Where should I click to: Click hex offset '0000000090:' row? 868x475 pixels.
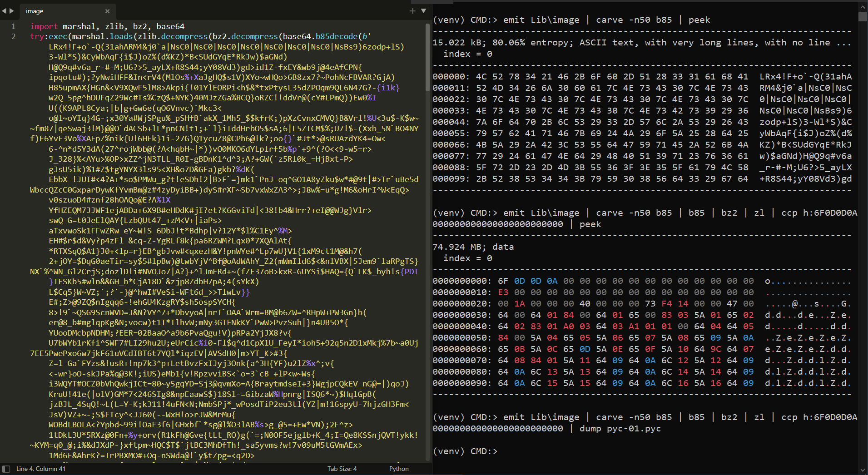(642, 383)
